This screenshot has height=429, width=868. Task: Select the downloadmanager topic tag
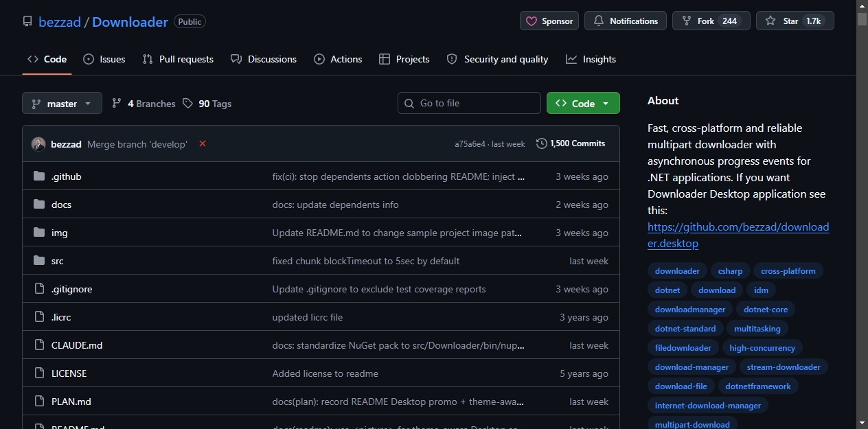pos(690,310)
